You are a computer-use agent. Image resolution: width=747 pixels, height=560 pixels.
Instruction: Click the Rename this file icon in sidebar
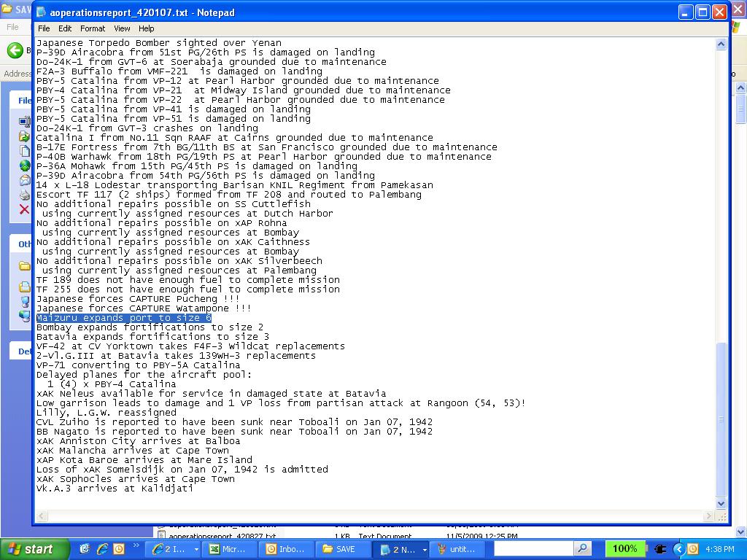24,122
